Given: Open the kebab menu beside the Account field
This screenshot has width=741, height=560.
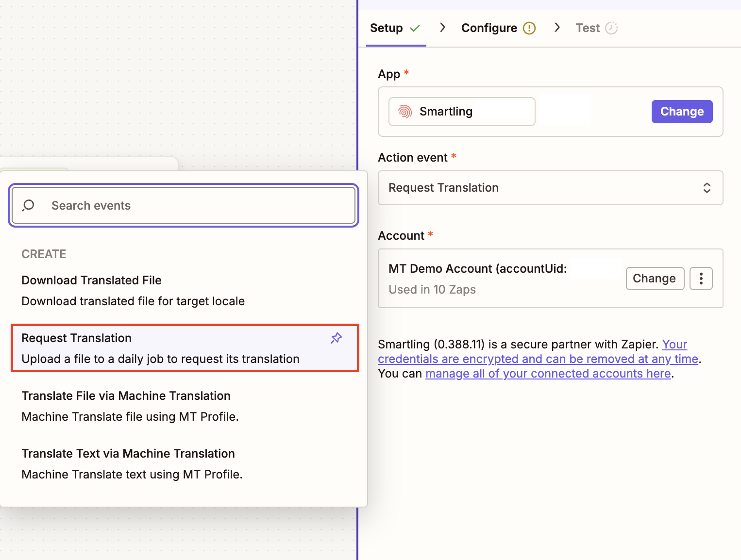Looking at the screenshot, I should pyautogui.click(x=701, y=278).
